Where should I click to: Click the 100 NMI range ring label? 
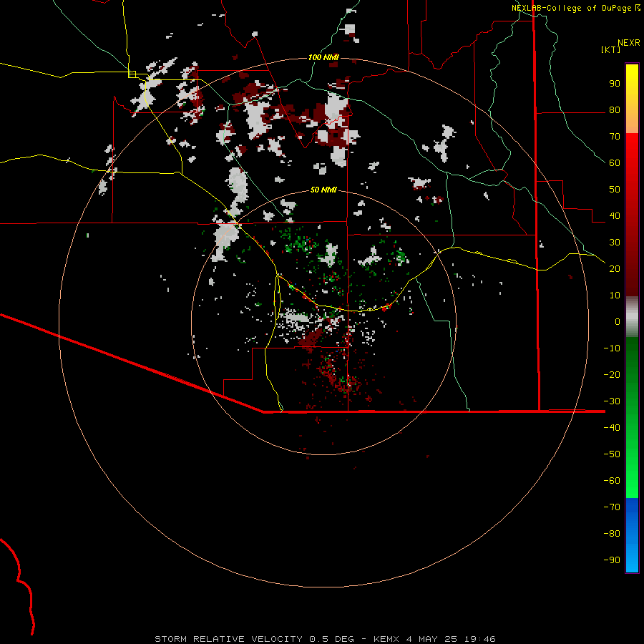[x=323, y=57]
